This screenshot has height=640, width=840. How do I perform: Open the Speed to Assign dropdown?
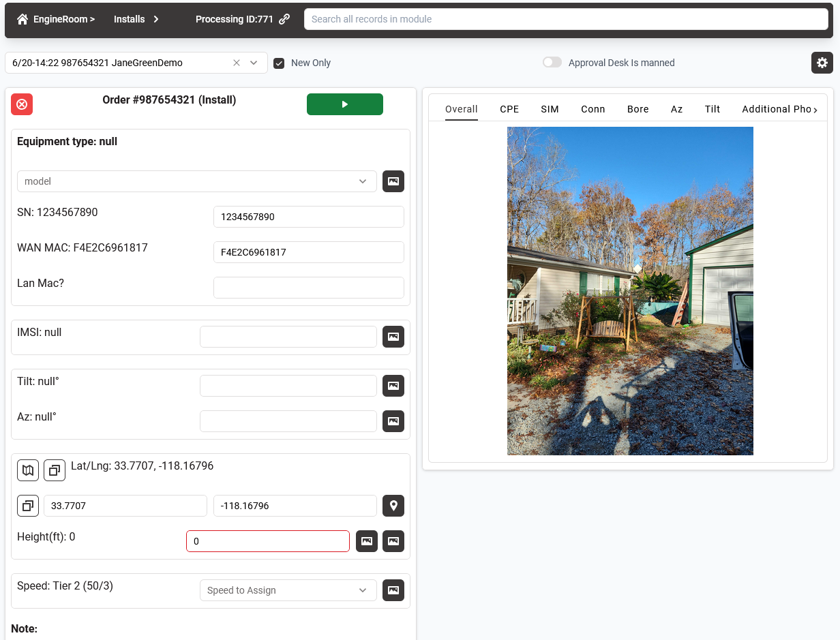(288, 590)
